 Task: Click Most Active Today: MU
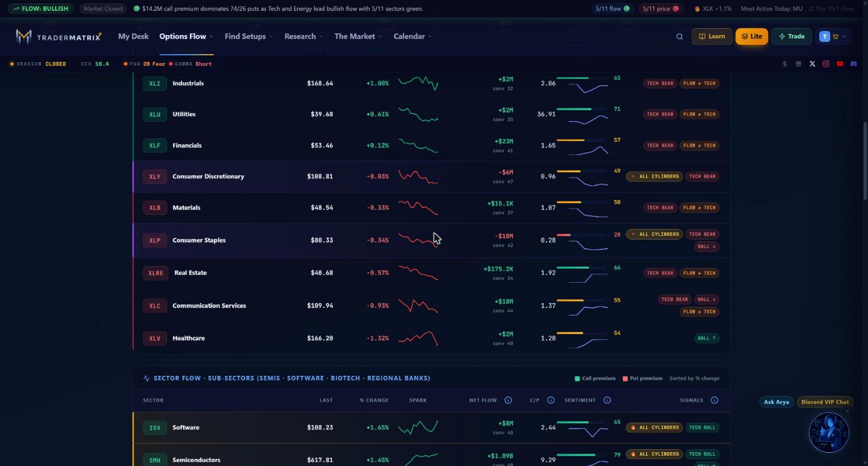point(772,9)
